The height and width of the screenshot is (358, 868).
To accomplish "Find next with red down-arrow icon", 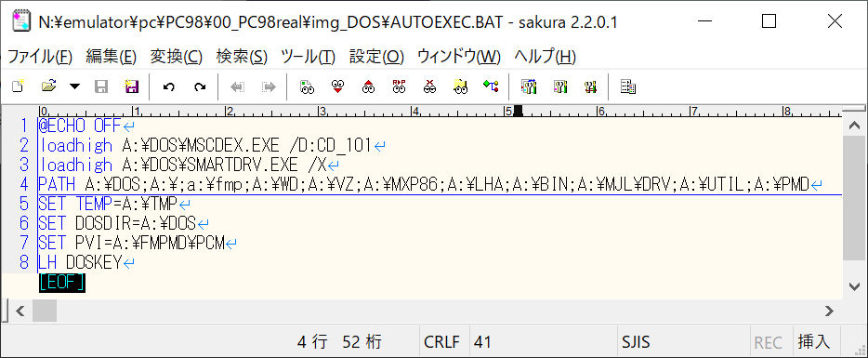I will coord(337,86).
